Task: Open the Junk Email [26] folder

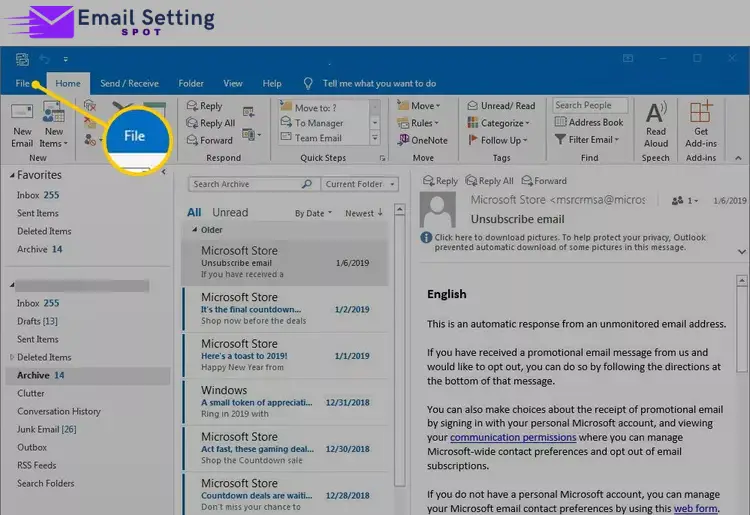Action: (46, 429)
